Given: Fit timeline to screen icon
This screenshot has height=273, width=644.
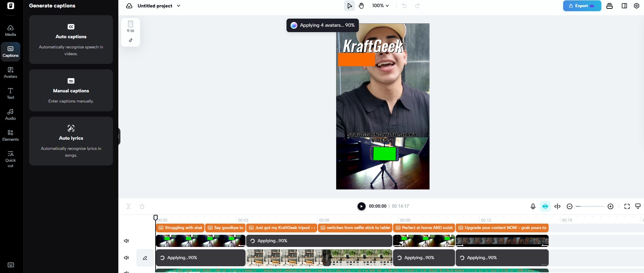Looking at the screenshot, I should click(627, 206).
